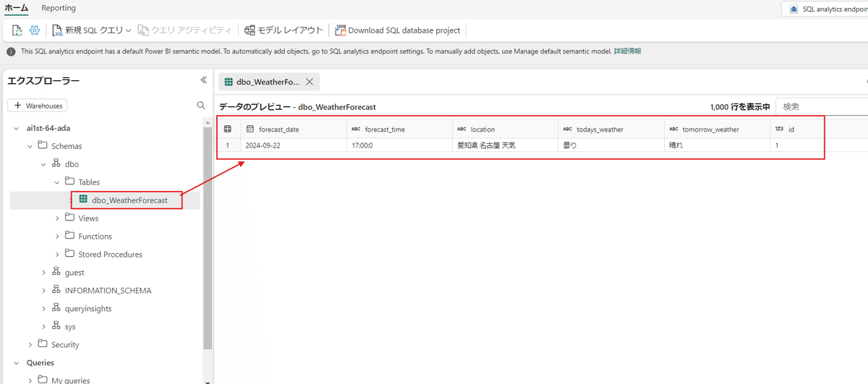Open the new SQL query dropdown arrow
The image size is (868, 384).
point(128,30)
